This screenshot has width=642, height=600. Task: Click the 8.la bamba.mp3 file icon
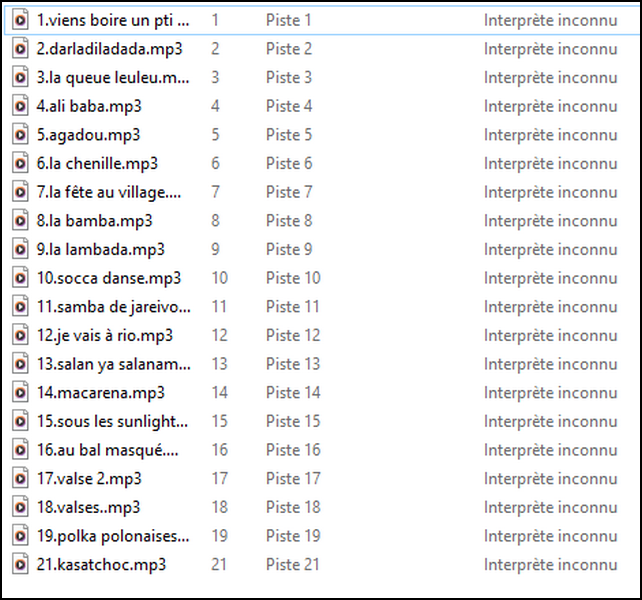[20, 220]
